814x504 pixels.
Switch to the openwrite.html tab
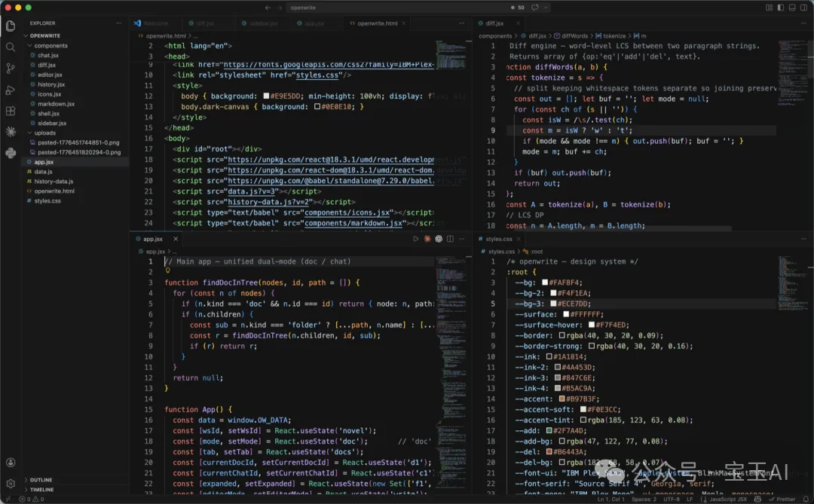377,23
